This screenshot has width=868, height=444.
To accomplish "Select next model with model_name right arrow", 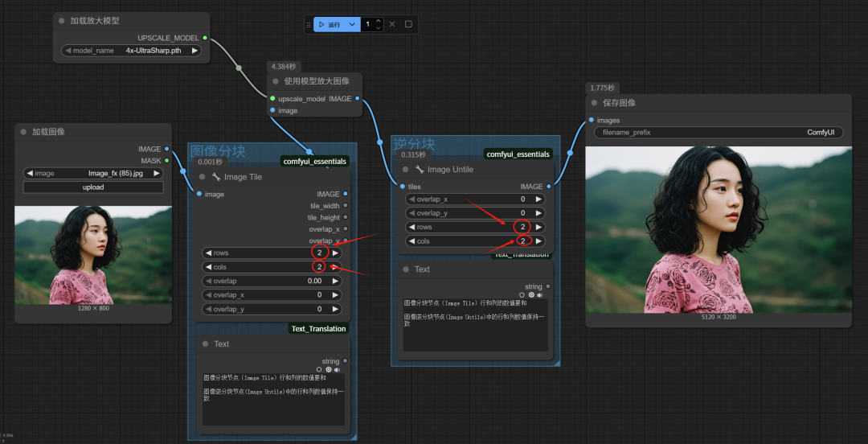I will pos(194,51).
